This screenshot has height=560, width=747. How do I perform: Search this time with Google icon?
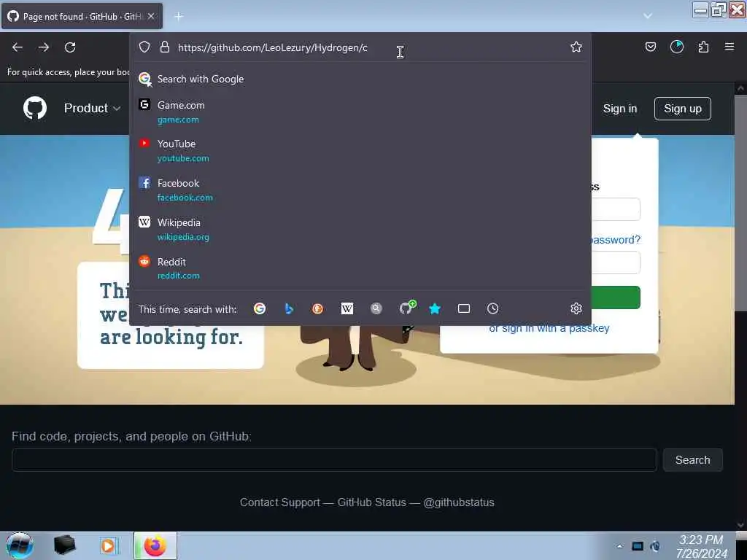[260, 308]
